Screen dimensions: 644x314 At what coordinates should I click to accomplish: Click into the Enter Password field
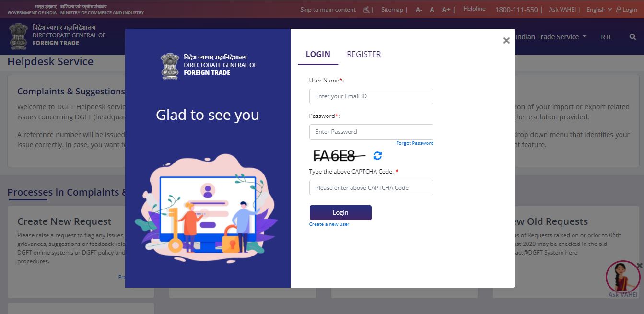(x=371, y=132)
